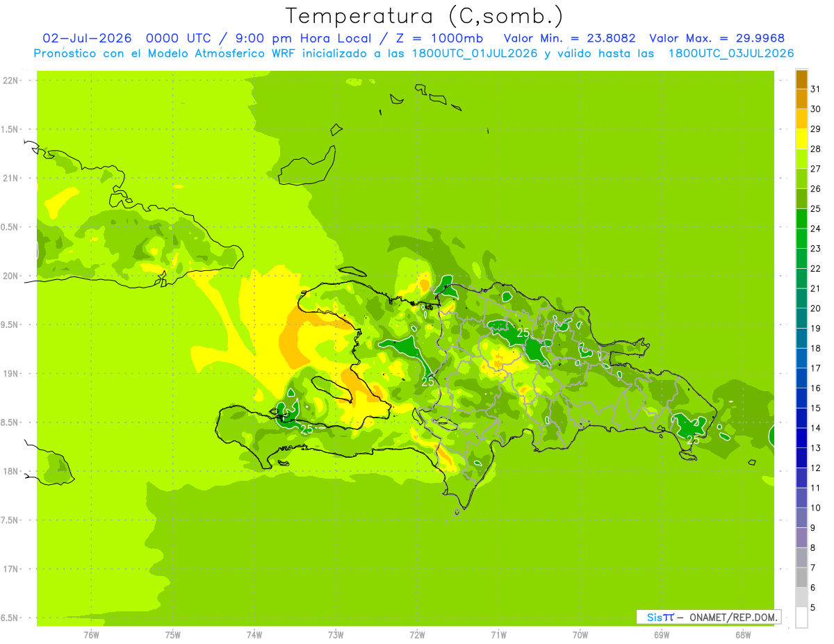The width and height of the screenshot is (834, 644).
Task: Click the yellow swatch between 28 and 29
Action: pos(801,139)
